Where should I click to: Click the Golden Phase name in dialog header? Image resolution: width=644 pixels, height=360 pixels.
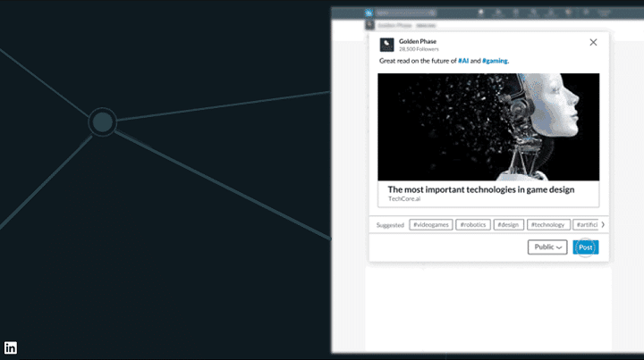(x=417, y=41)
